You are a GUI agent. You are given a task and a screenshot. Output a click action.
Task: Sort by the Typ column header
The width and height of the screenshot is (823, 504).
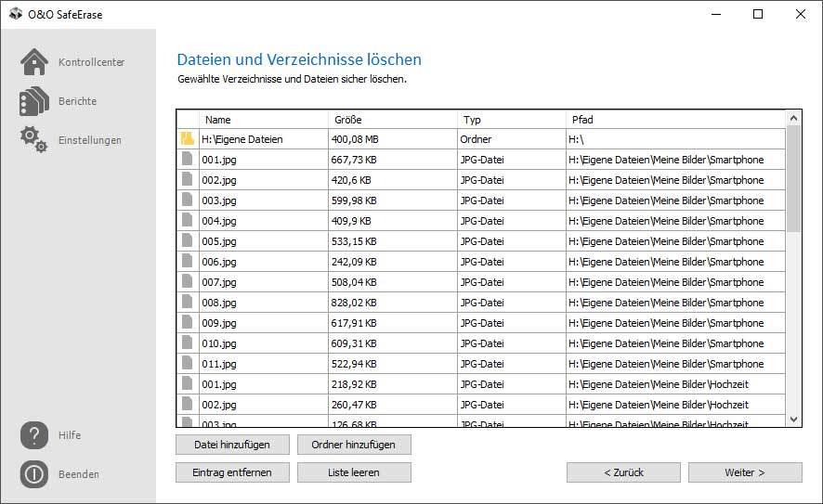512,120
